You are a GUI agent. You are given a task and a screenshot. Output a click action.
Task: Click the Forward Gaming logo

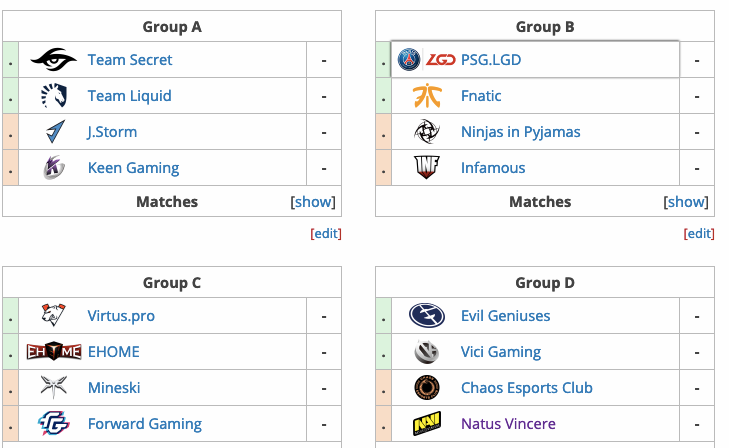pyautogui.click(x=54, y=423)
